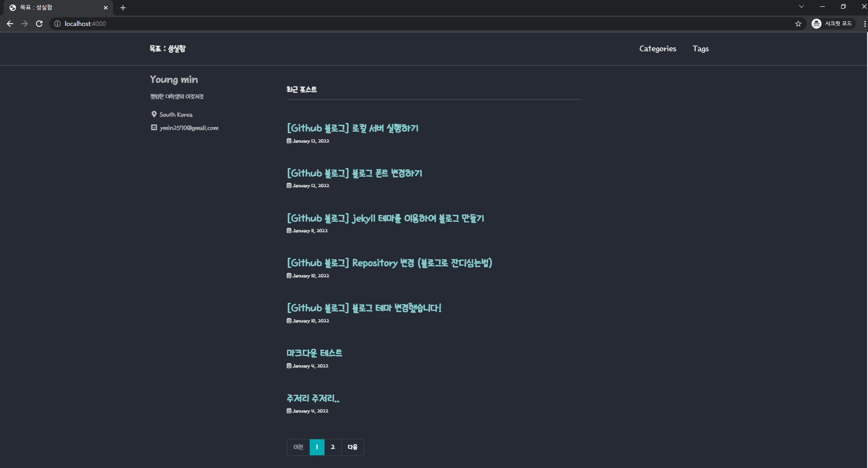Open post 블로그 테마 변경했습니다!

[x=364, y=308]
